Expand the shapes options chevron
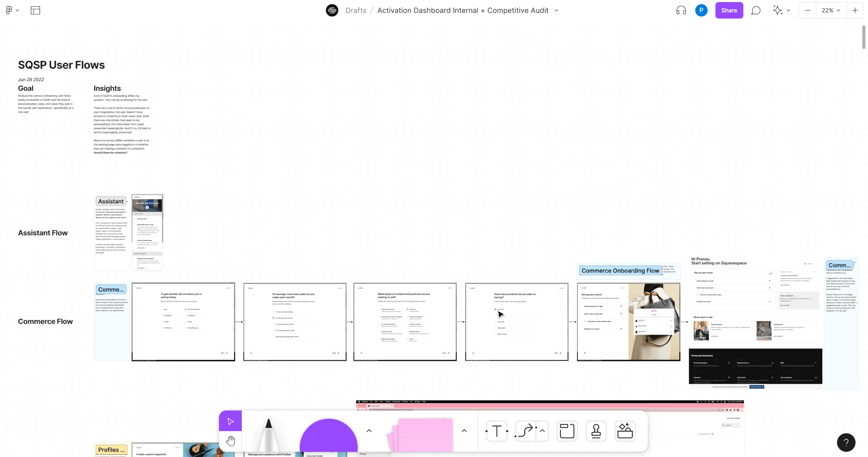This screenshot has height=457, width=868. coord(369,431)
